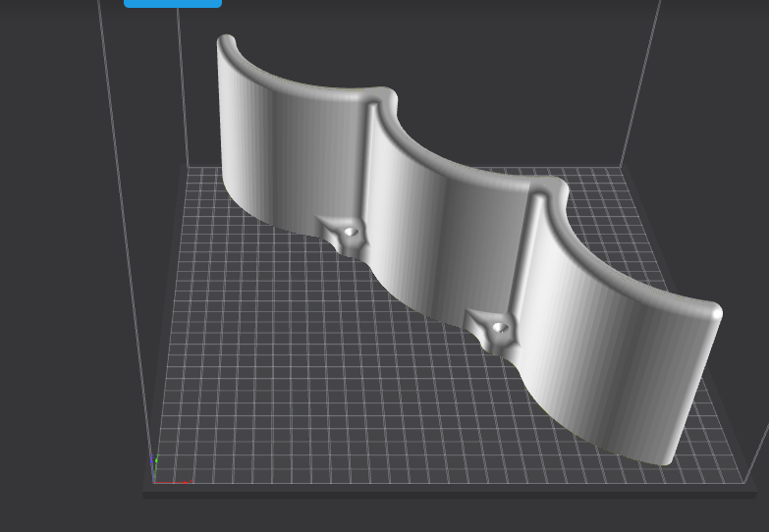The image size is (769, 532).
Task: Click the right screw hole on the model
Action: pyautogui.click(x=500, y=327)
